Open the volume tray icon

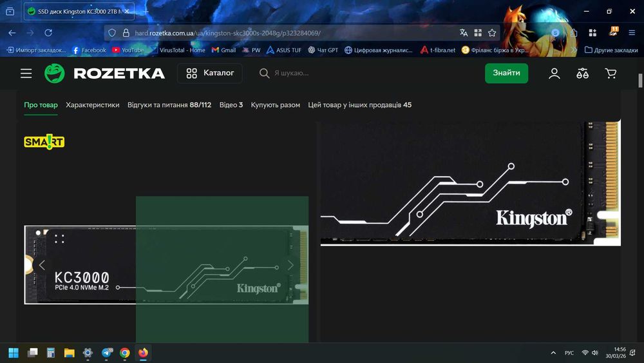tap(595, 353)
